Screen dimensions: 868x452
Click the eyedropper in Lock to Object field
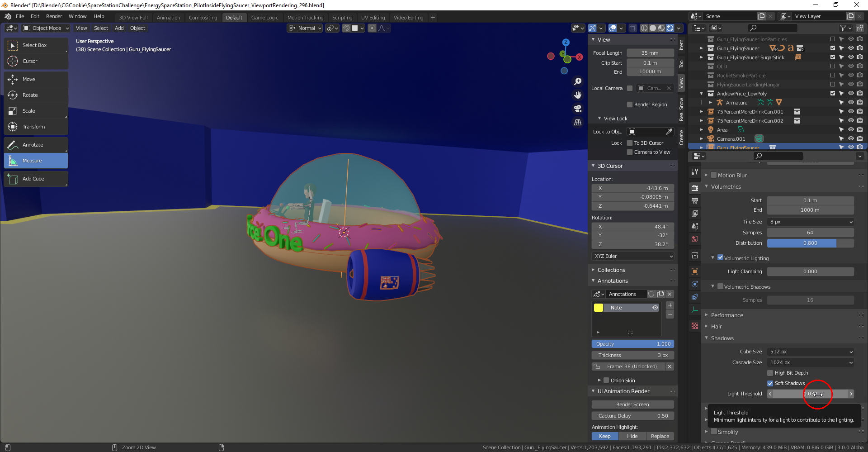(669, 132)
